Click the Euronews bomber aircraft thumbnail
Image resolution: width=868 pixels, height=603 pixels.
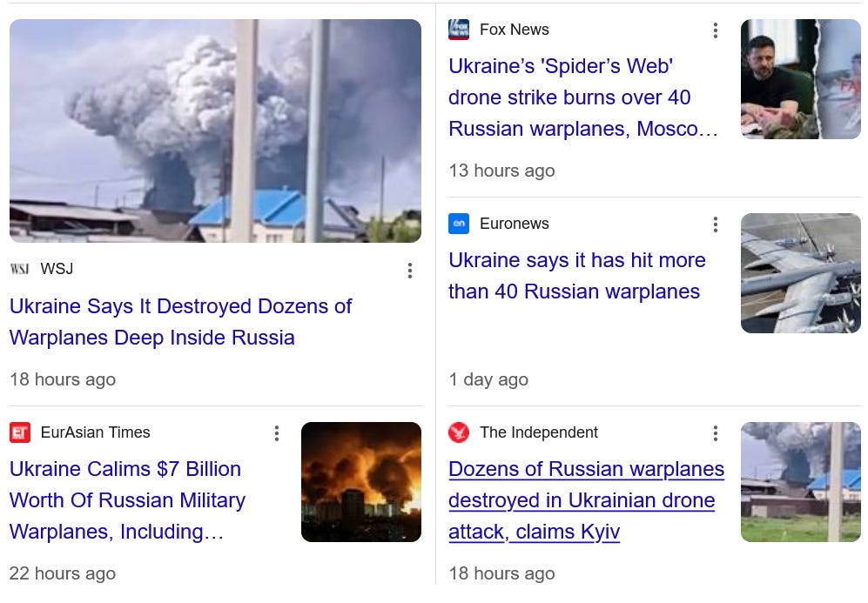click(800, 273)
